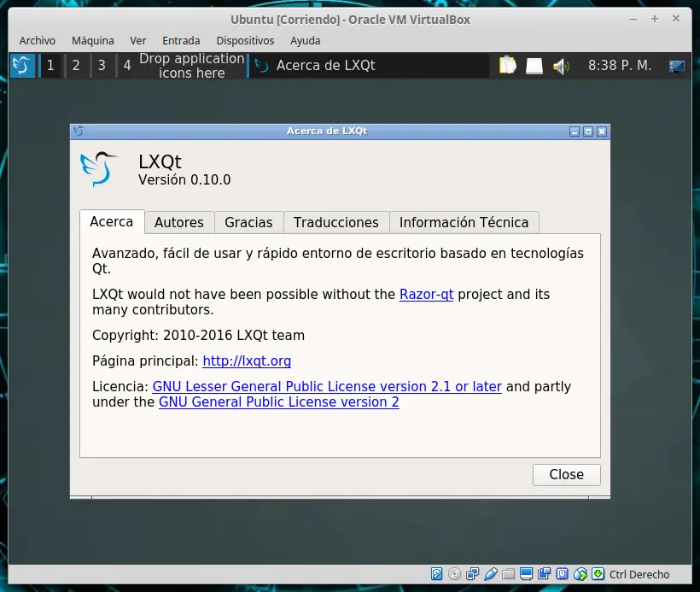
Task: Click the VirtualBox network status icon
Action: 472,574
